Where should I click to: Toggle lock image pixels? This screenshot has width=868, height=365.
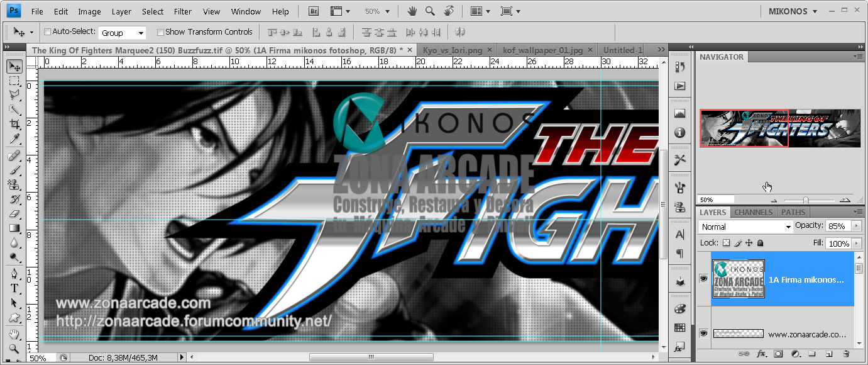tap(739, 243)
